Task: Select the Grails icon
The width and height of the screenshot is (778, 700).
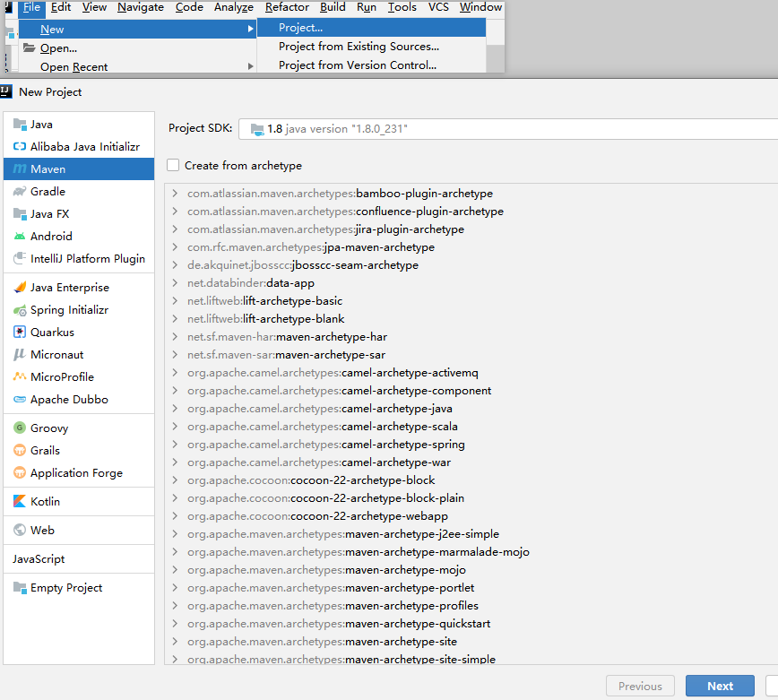Action: click(20, 451)
